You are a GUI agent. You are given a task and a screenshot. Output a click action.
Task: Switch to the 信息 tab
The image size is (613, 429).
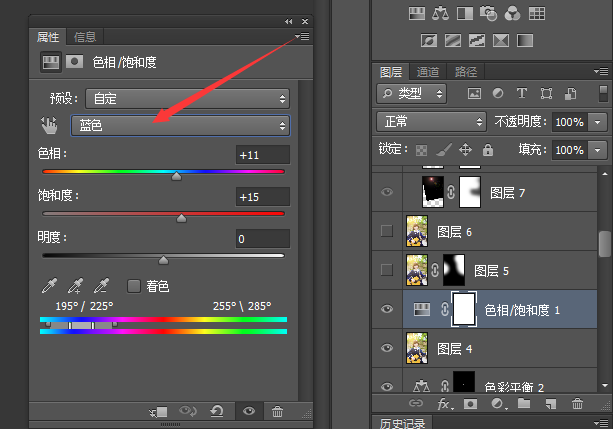pos(85,37)
